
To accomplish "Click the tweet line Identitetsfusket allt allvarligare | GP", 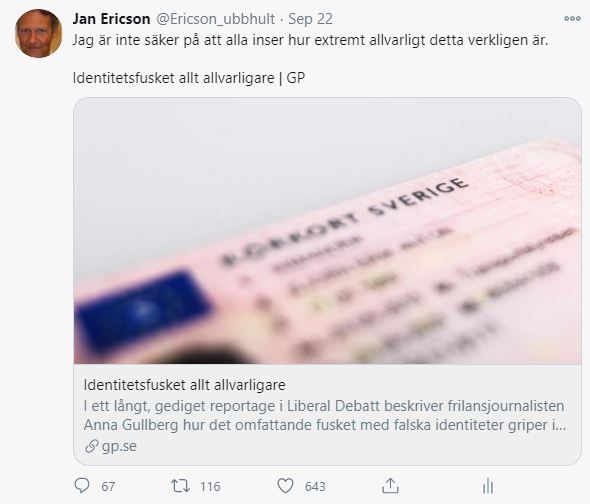I will click(x=189, y=78).
